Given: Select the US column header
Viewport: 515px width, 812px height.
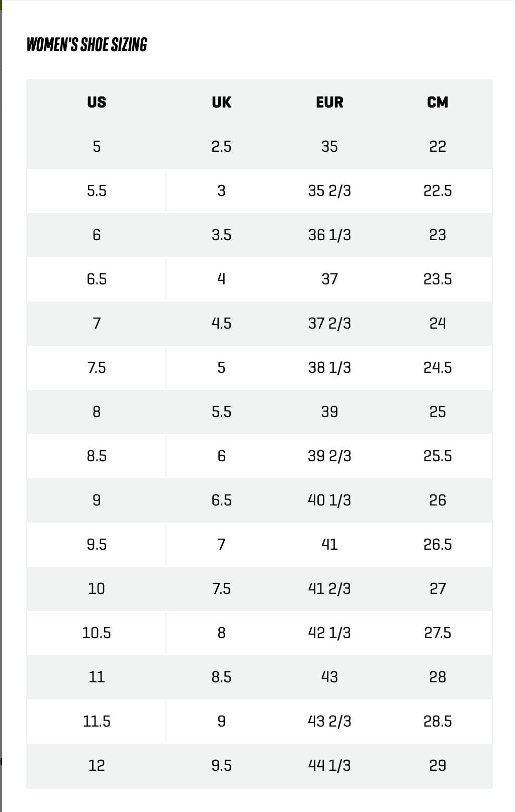Looking at the screenshot, I should (x=97, y=102).
